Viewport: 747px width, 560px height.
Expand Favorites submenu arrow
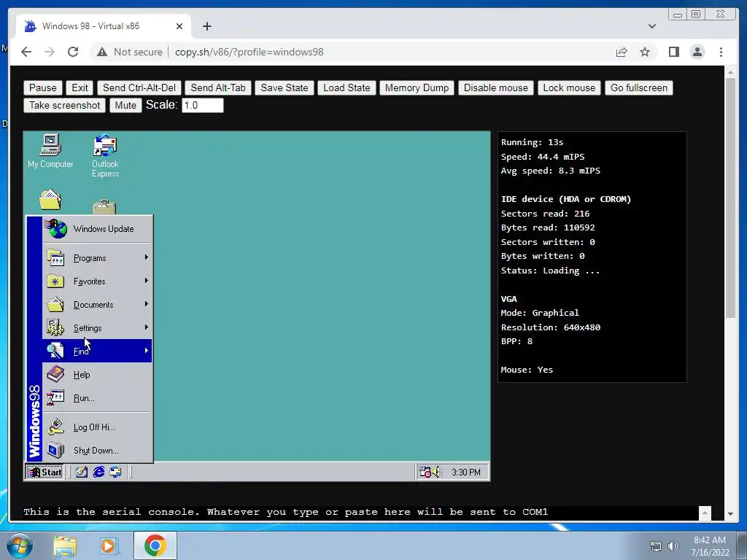[146, 281]
